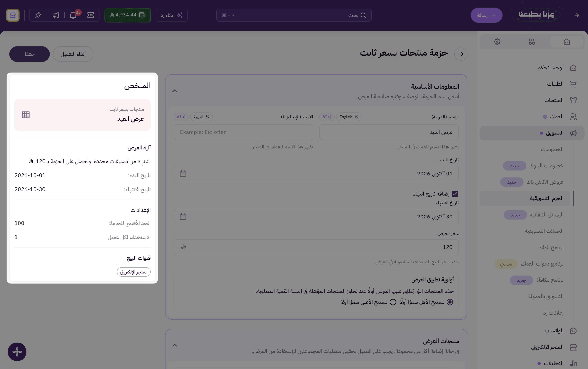The height and width of the screenshot is (369, 588).
Task: Click حفظ save button
Action: click(x=29, y=54)
